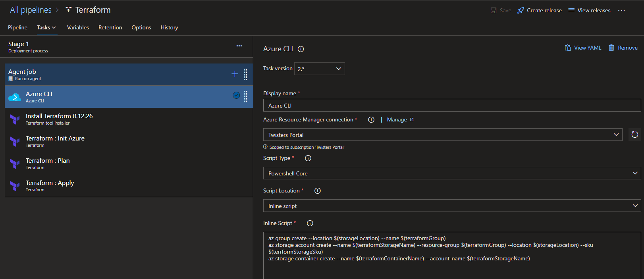Click the Create release button
The image size is (644, 279).
point(539,11)
